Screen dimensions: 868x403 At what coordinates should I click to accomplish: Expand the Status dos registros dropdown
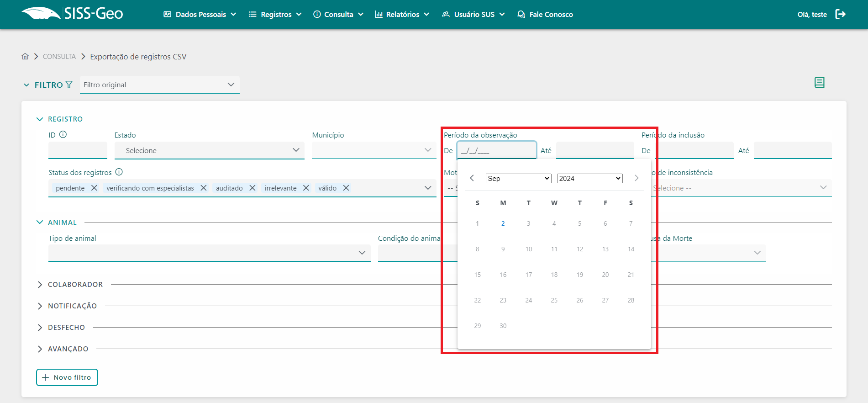(428, 188)
